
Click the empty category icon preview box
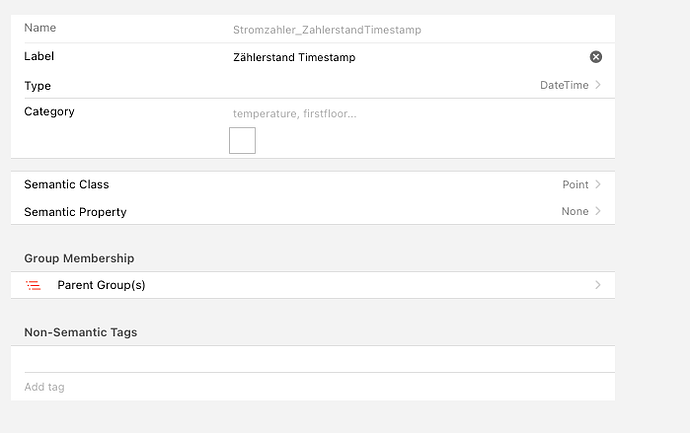[x=242, y=140]
